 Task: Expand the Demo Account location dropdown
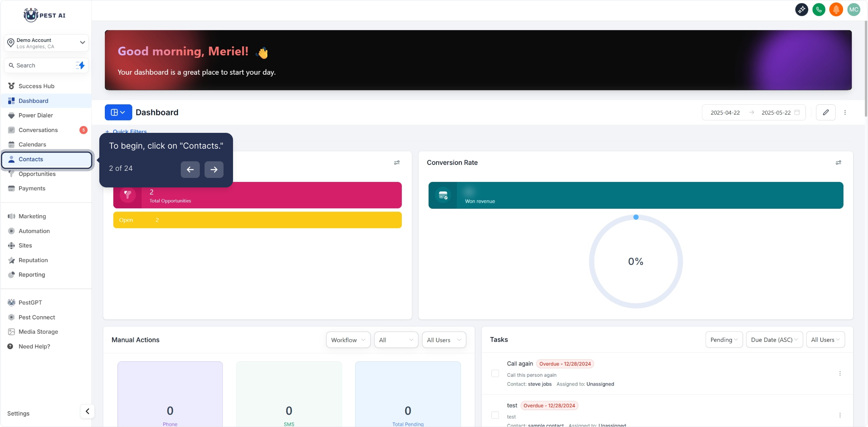point(46,43)
